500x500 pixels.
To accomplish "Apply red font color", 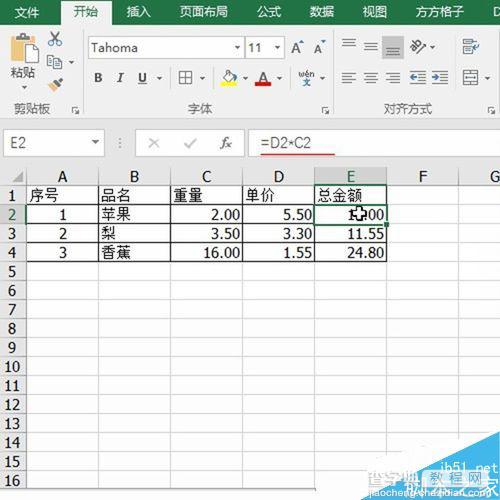I will point(263,79).
